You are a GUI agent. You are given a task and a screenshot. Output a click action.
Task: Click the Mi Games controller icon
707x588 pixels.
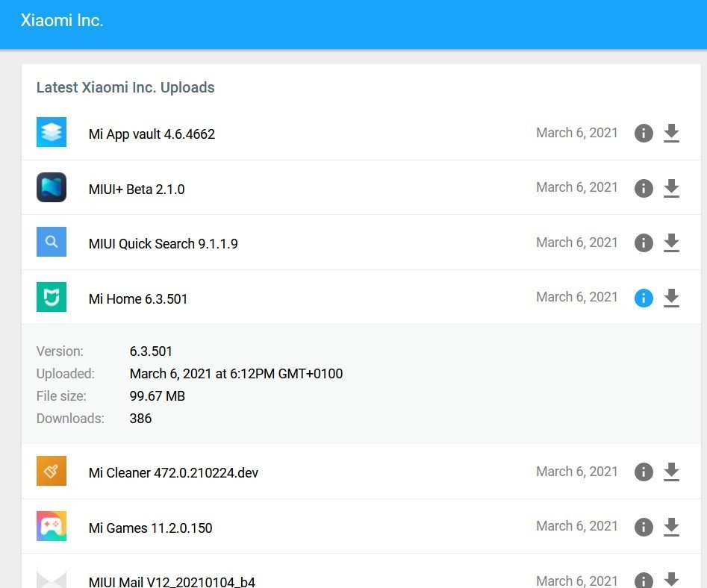click(x=52, y=526)
